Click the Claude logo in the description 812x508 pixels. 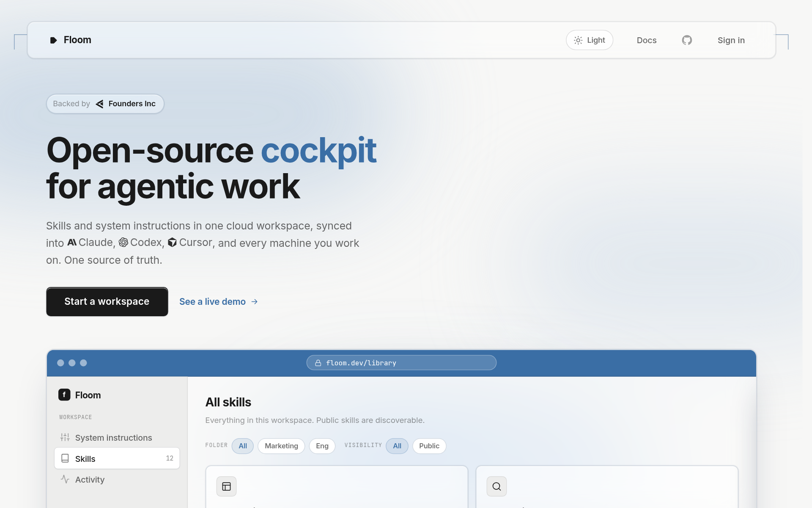point(72,243)
